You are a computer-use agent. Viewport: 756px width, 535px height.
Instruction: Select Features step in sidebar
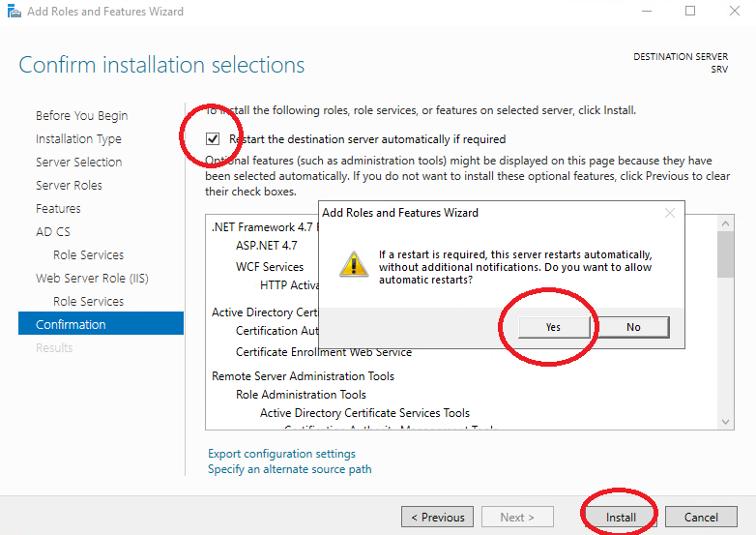click(58, 208)
